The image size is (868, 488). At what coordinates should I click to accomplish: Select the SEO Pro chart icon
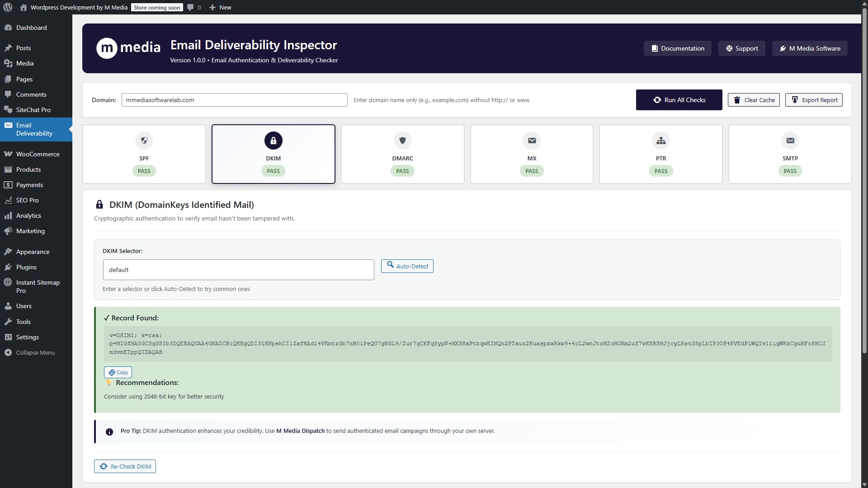point(9,200)
